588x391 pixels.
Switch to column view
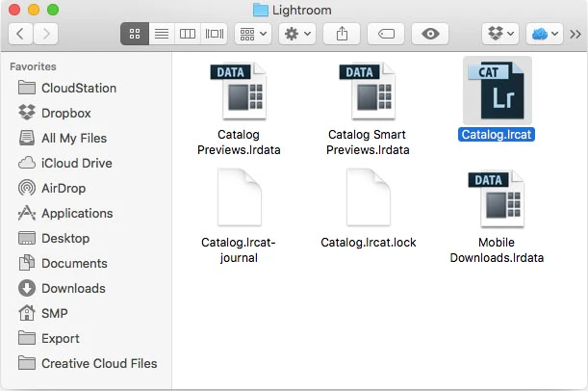188,34
